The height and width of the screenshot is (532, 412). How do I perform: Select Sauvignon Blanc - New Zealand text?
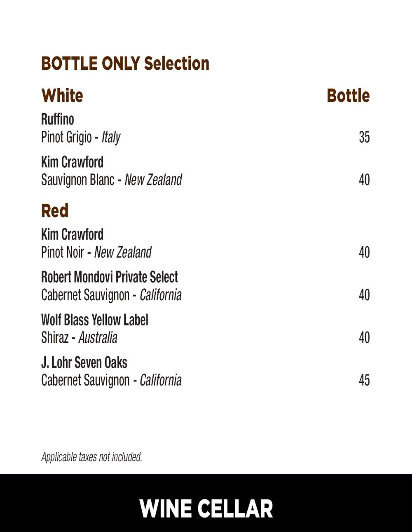coord(111,180)
